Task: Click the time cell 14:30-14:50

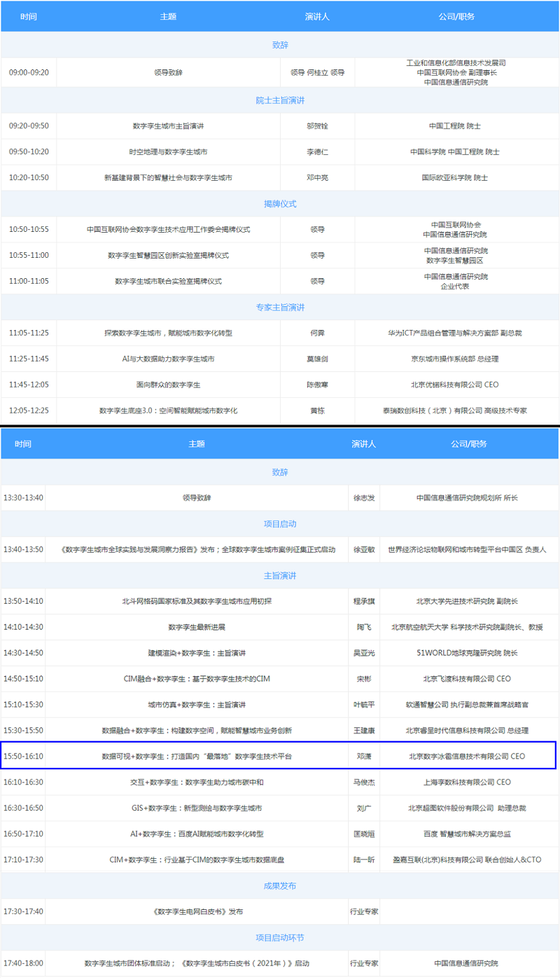Action: click(23, 653)
